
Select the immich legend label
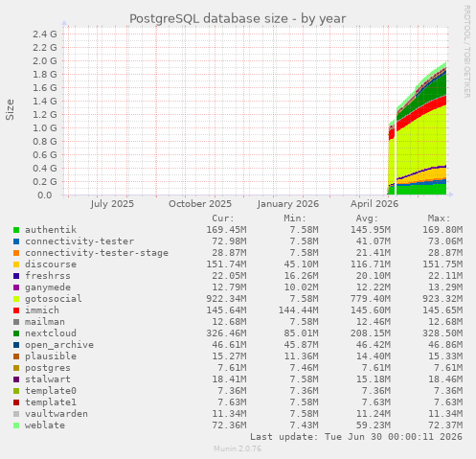click(42, 310)
